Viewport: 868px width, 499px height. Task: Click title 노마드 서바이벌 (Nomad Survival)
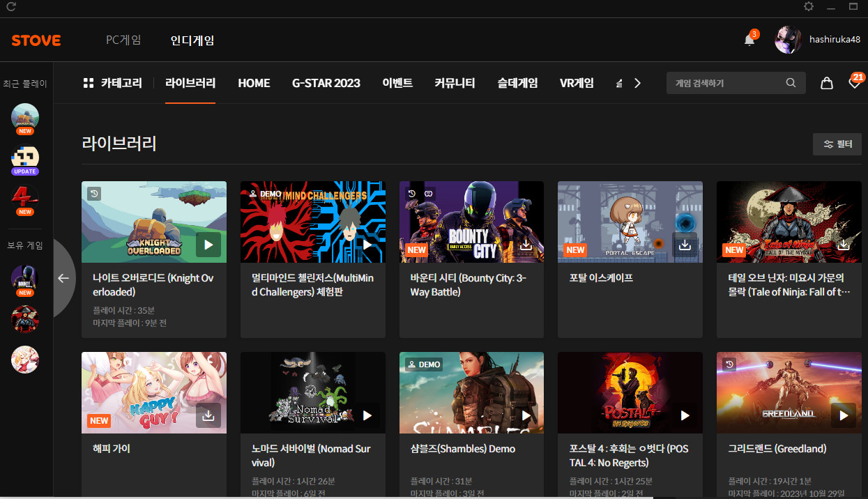click(311, 456)
